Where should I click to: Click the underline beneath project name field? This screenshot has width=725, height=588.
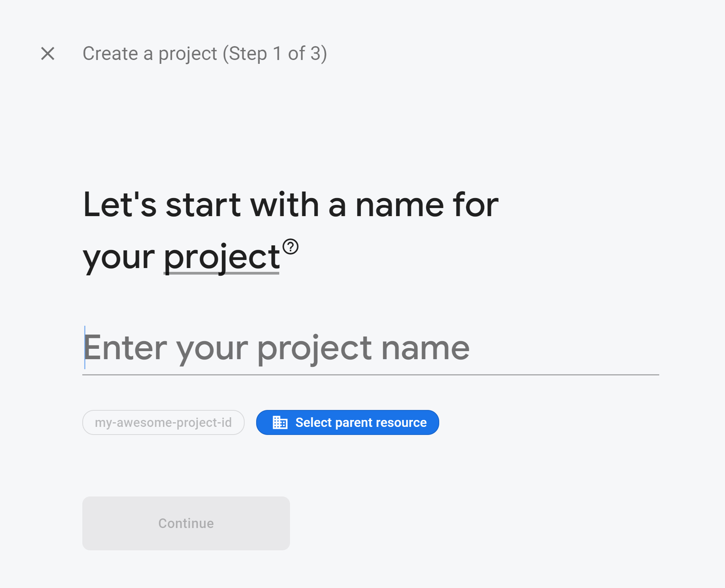coord(370,374)
